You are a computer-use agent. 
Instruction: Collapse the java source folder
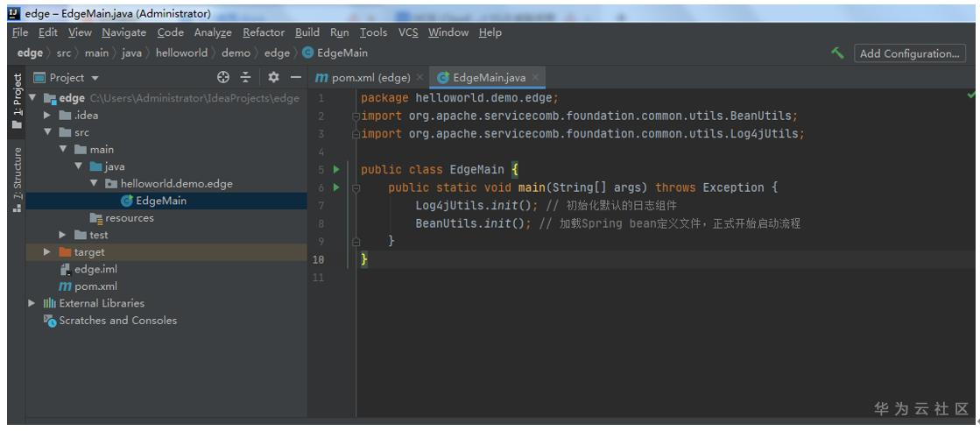click(78, 166)
